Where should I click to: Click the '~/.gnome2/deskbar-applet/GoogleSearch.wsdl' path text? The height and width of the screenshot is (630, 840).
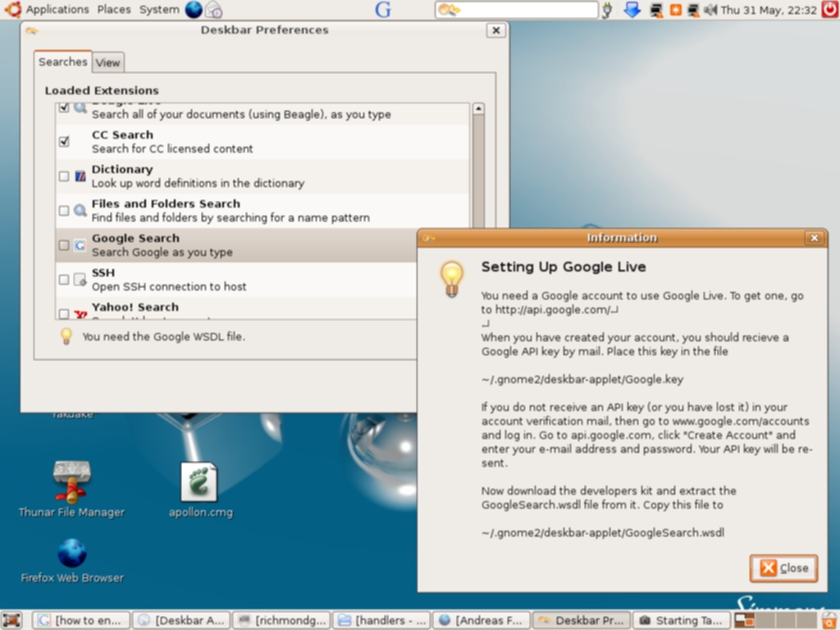click(603, 532)
